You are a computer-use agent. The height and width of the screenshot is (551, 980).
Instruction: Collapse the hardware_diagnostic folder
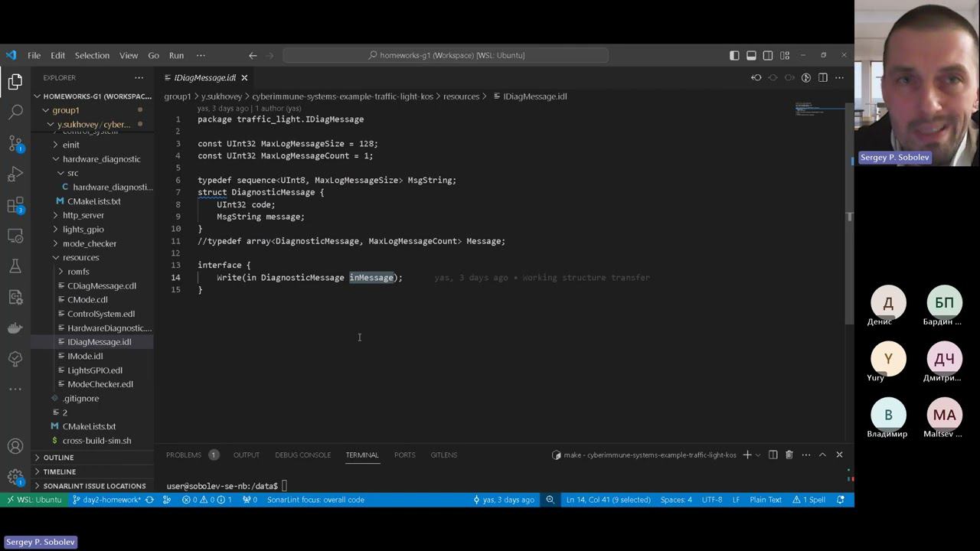pyautogui.click(x=92, y=159)
